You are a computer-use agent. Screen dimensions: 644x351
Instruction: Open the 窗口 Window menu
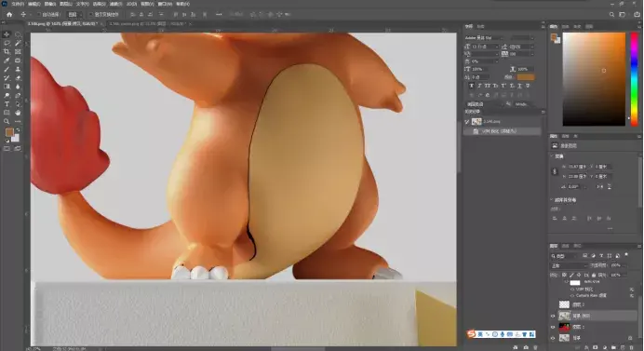[165, 4]
